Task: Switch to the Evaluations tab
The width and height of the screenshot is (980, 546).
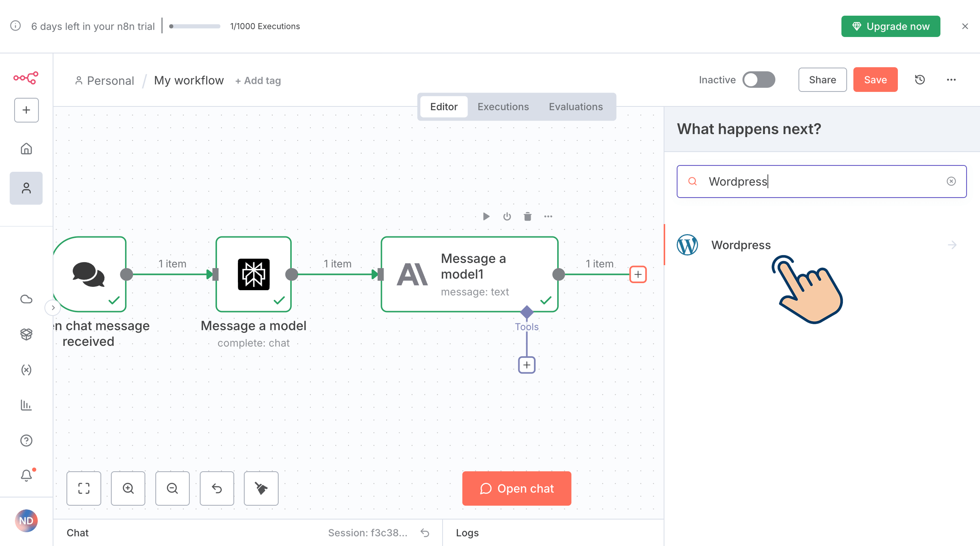Action: click(x=576, y=106)
